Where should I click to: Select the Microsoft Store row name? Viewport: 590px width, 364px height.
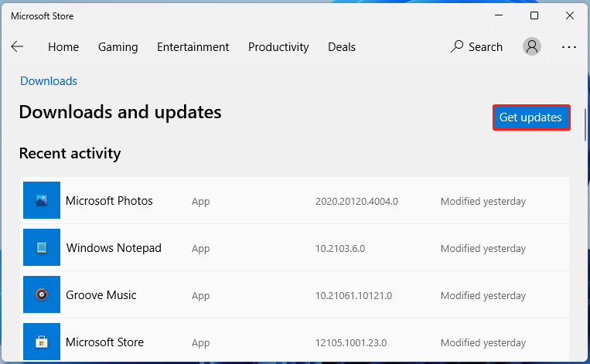(104, 342)
